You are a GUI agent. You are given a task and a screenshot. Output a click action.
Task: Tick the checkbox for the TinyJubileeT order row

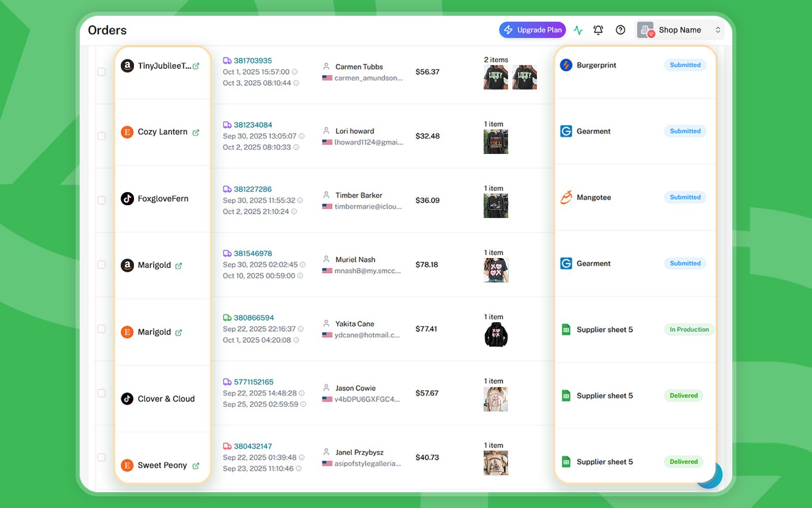(x=101, y=72)
